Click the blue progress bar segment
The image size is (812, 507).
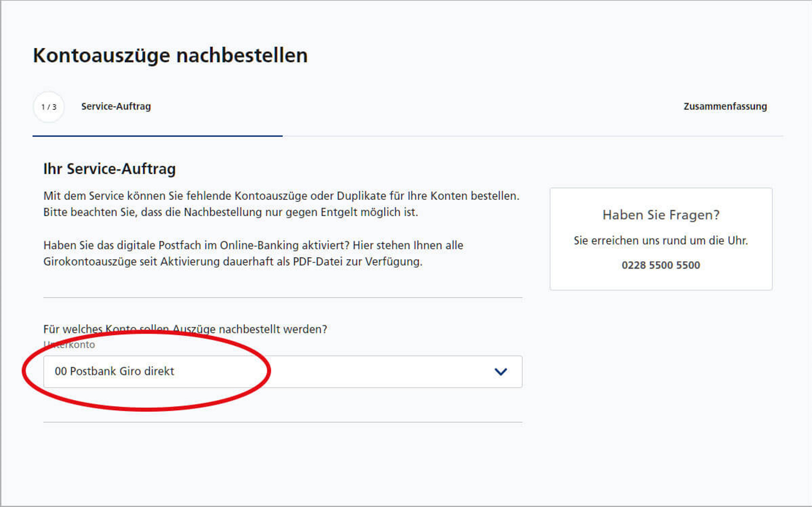(157, 136)
